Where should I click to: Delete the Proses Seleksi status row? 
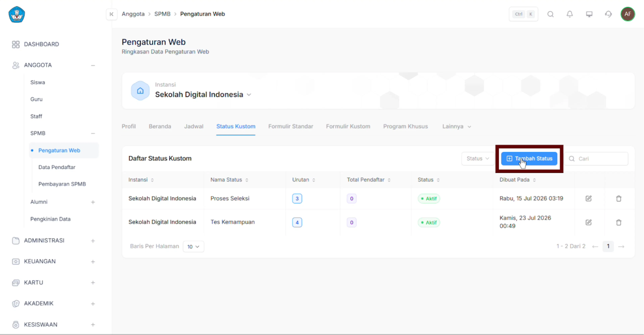pos(619,198)
